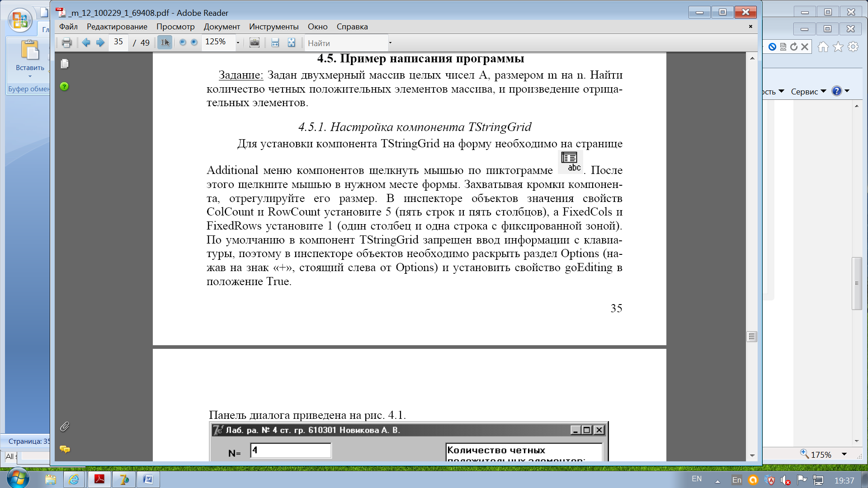Zoom out with the minus button

(x=183, y=42)
